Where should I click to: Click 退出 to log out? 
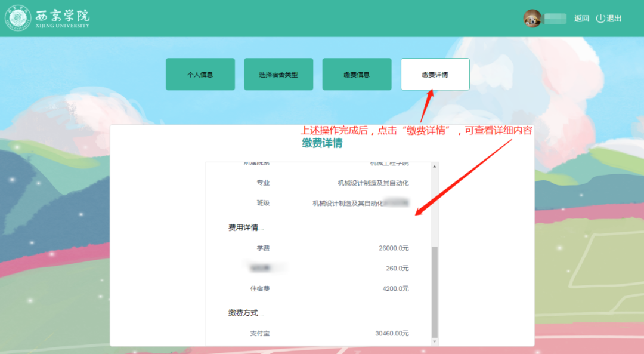613,19
